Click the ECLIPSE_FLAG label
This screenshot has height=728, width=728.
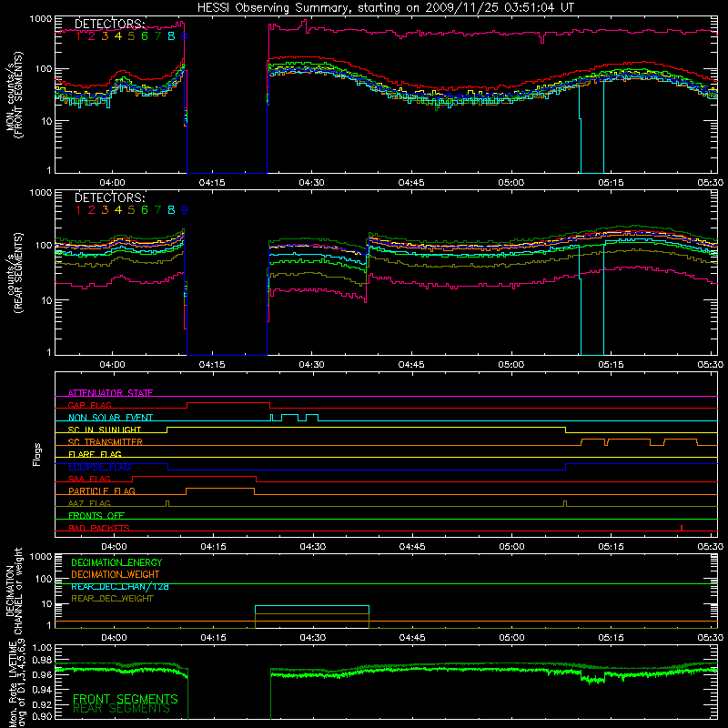point(99,467)
